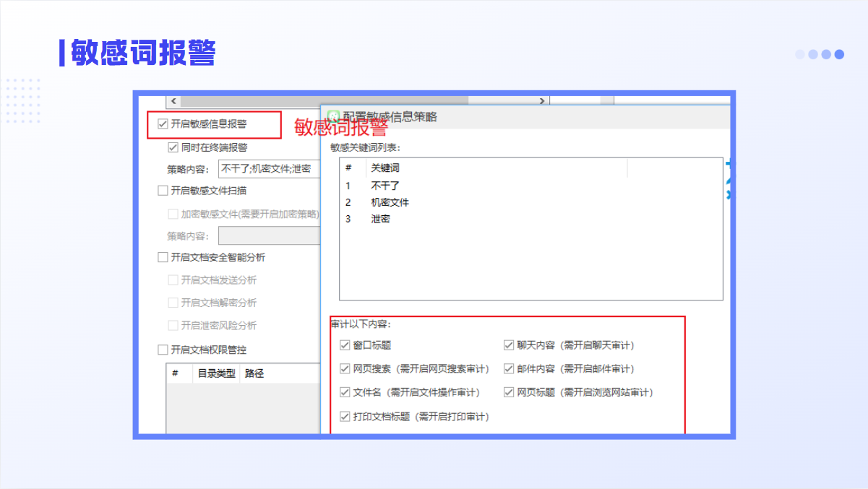The height and width of the screenshot is (489, 868).
Task: Toggle 网页搜索 audit checkbox
Action: [345, 369]
